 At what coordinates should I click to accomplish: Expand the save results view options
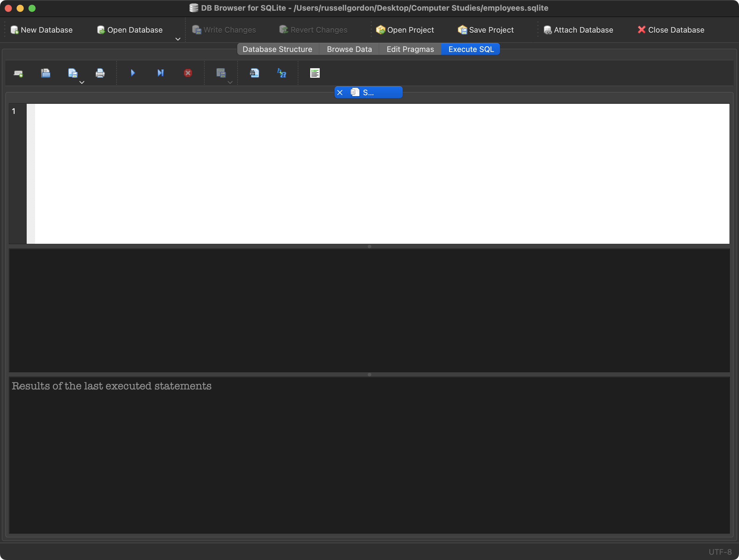coord(230,82)
